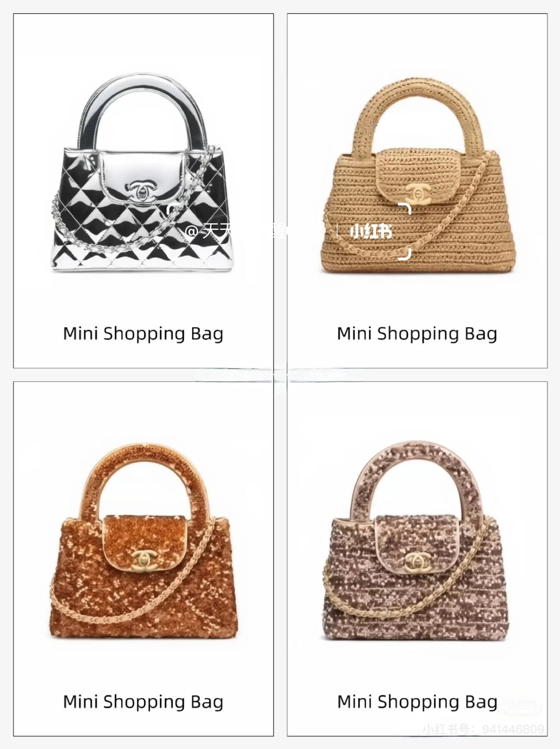
Task: Click the faded 小红书 badge near bottom right
Action: pos(523,705)
